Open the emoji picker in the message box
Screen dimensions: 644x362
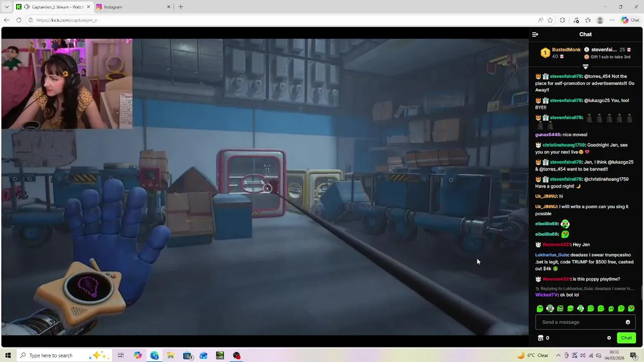[x=627, y=322]
